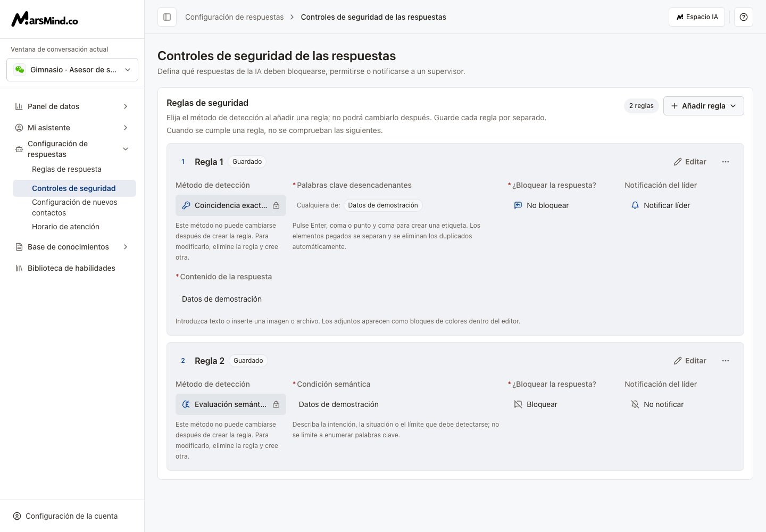The image size is (766, 532).
Task: Open Configuración de la cuenta
Action: click(x=72, y=516)
